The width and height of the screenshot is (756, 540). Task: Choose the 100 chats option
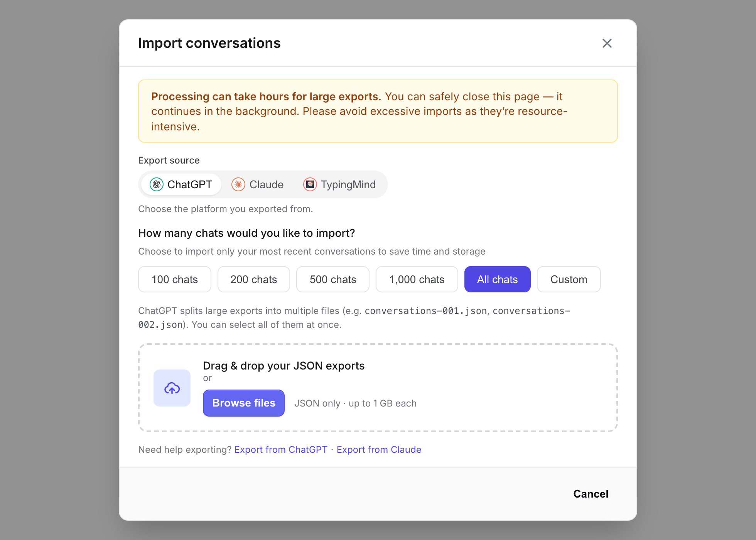point(175,279)
